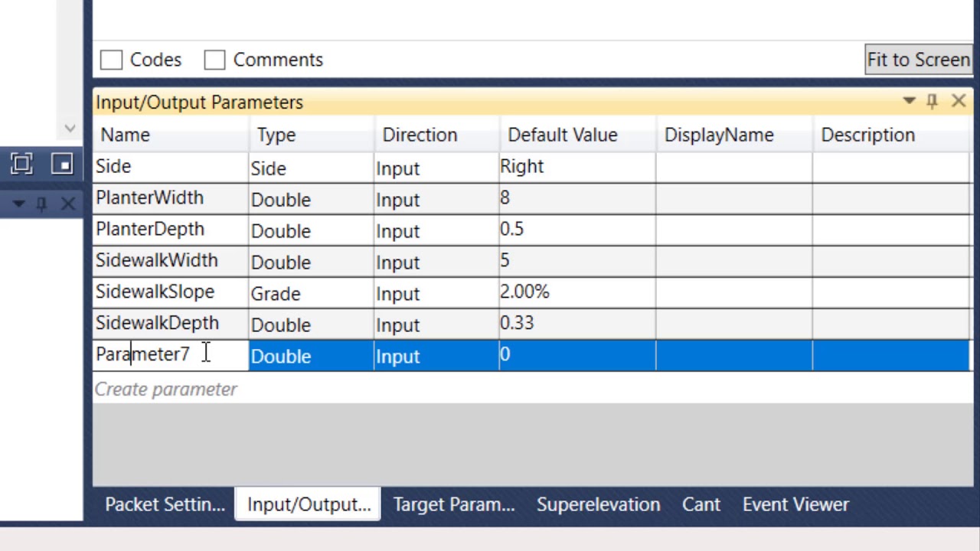The height and width of the screenshot is (551, 980).
Task: Close the left docked panel
Action: click(x=68, y=204)
